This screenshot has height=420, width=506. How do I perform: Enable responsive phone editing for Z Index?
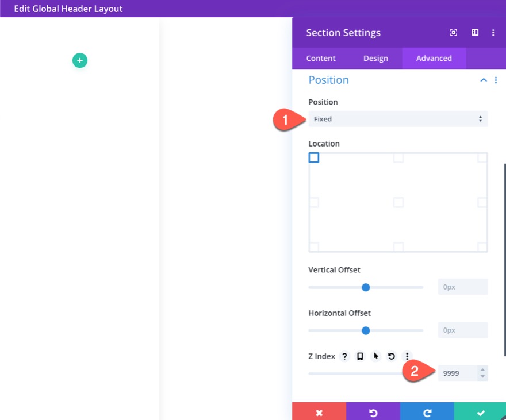coord(360,356)
